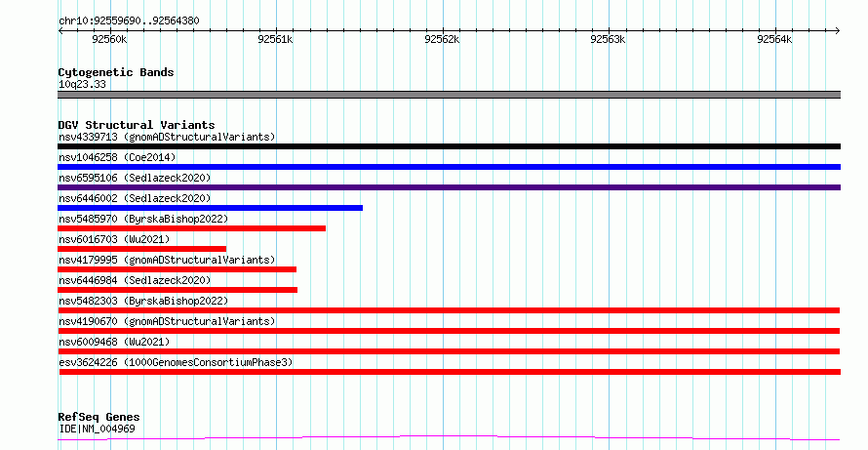Image resolution: width=868 pixels, height=450 pixels.
Task: Click the 10q23.33 band label
Action: click(83, 84)
